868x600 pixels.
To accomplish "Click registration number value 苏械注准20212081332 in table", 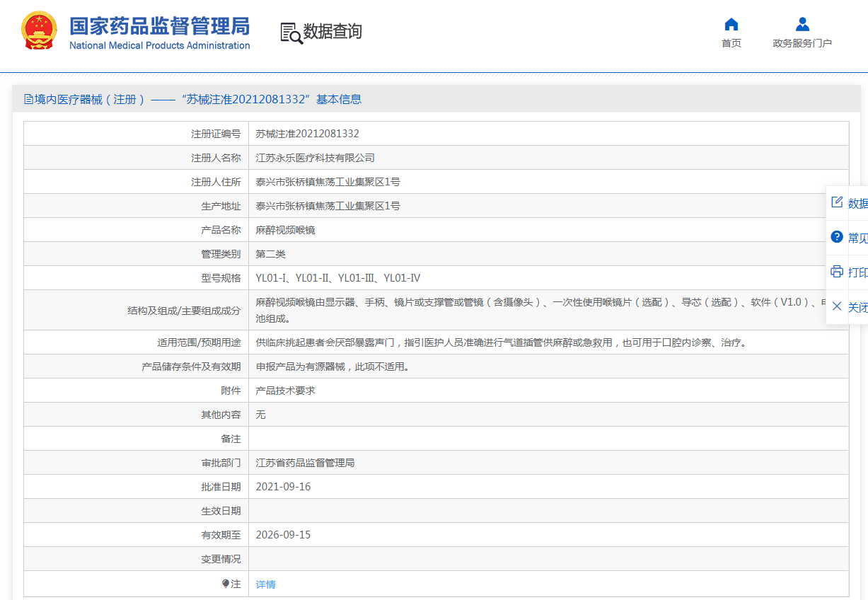I will click(x=307, y=134).
